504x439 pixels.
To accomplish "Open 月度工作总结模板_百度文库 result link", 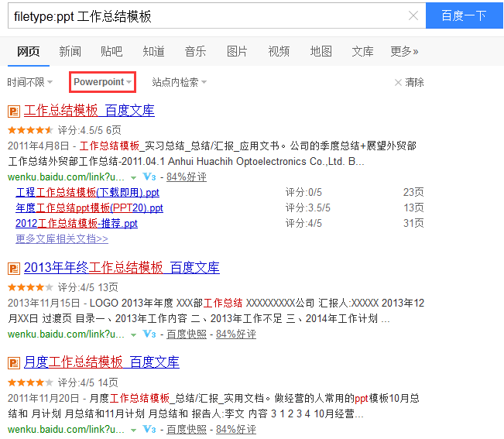I will 101,362.
